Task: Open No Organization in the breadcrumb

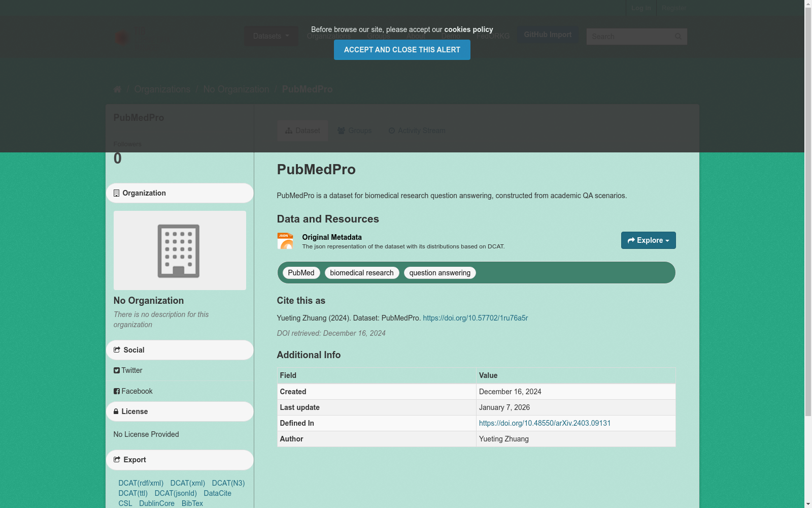Action: pos(236,89)
